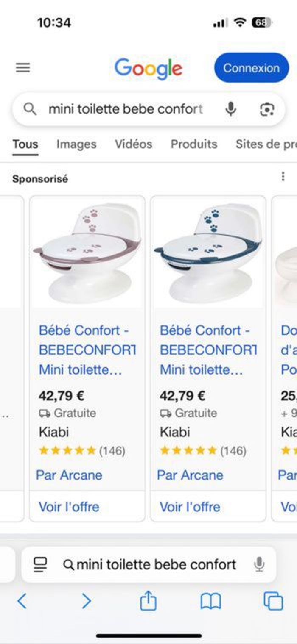Open the Produits tab
Viewport: 297px width, 644px height.
click(x=194, y=144)
